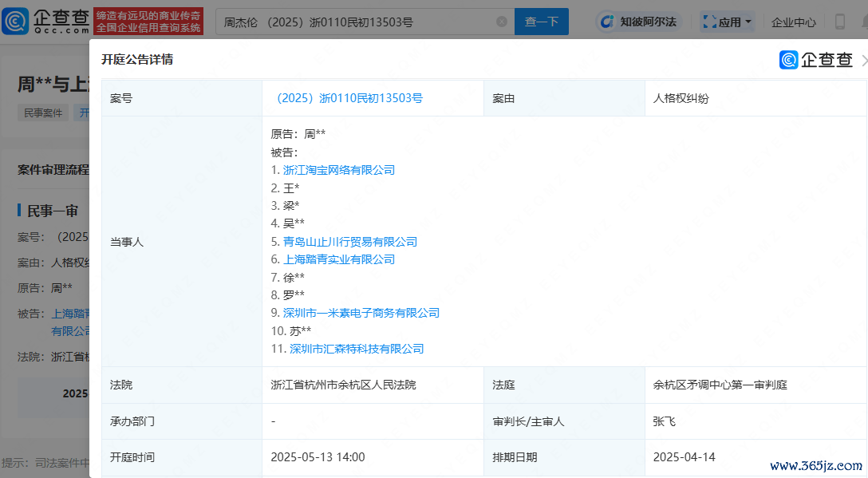Viewport: 868px width, 478px height.
Task: Click the 民事一审 section heading
Action: (x=53, y=211)
